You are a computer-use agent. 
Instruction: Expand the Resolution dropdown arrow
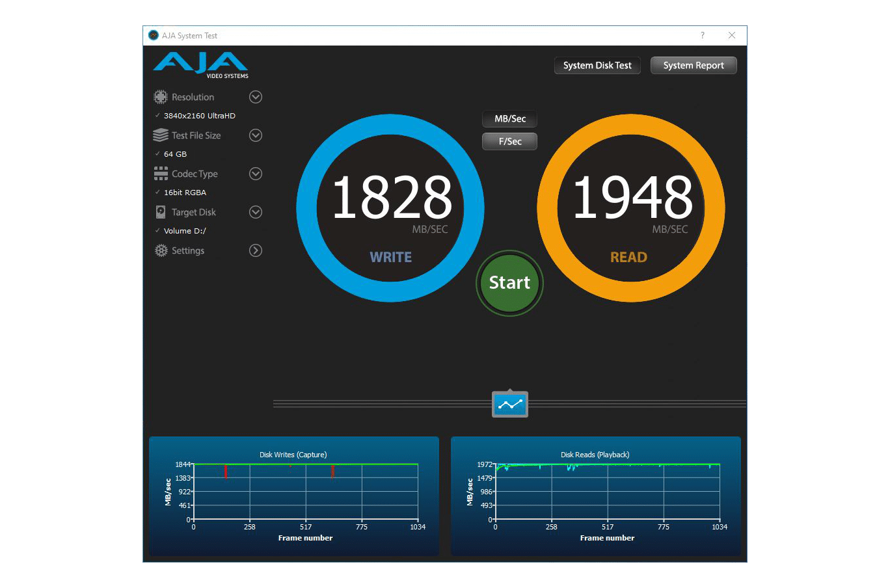click(256, 97)
